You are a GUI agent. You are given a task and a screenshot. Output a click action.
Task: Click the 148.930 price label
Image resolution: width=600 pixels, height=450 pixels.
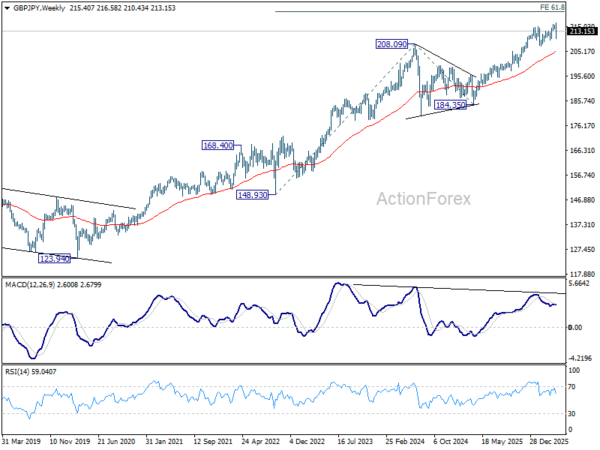coord(252,195)
